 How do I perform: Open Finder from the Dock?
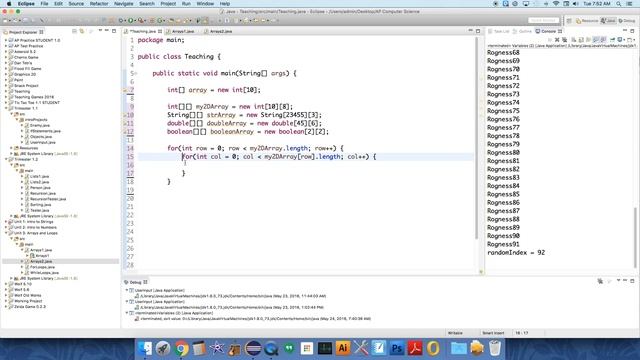click(x=144, y=348)
